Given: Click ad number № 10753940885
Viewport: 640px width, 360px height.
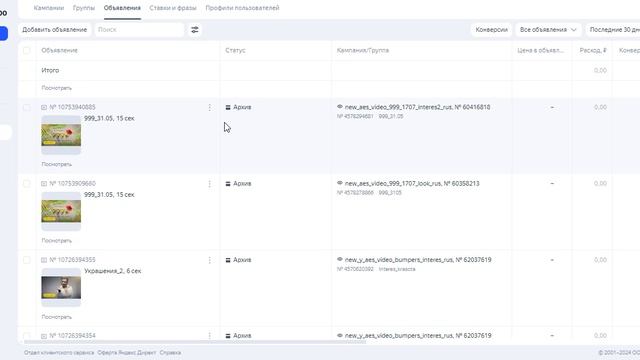Looking at the screenshot, I should tap(72, 107).
